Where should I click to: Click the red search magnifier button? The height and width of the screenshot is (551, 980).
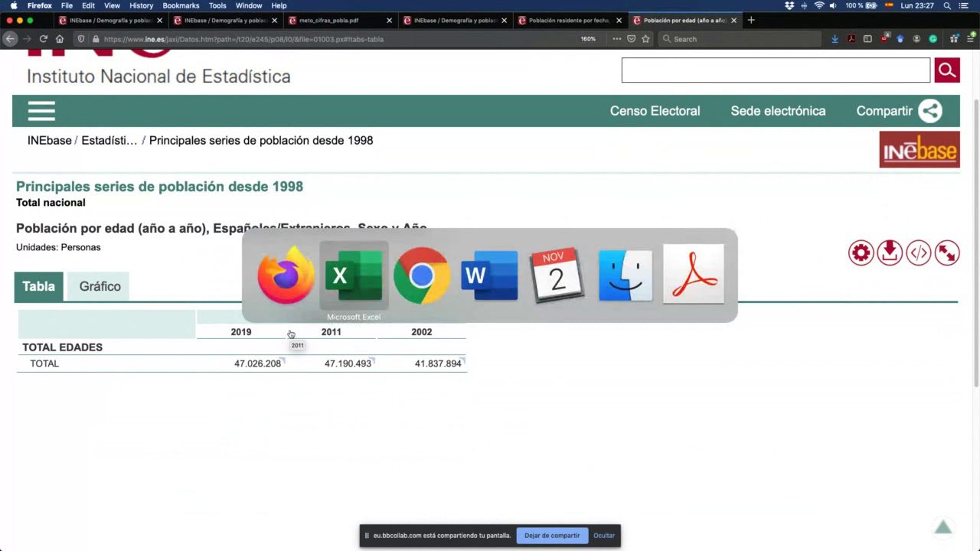947,70
